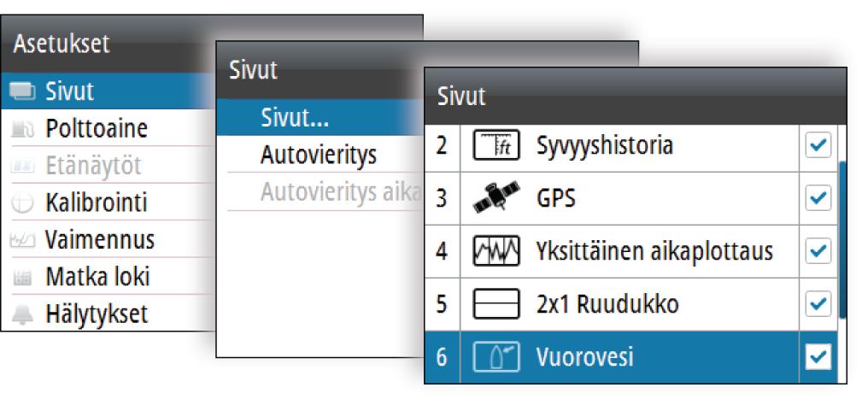Click the Vaimennus damping icon
The width and height of the screenshot is (868, 405).
tap(23, 240)
